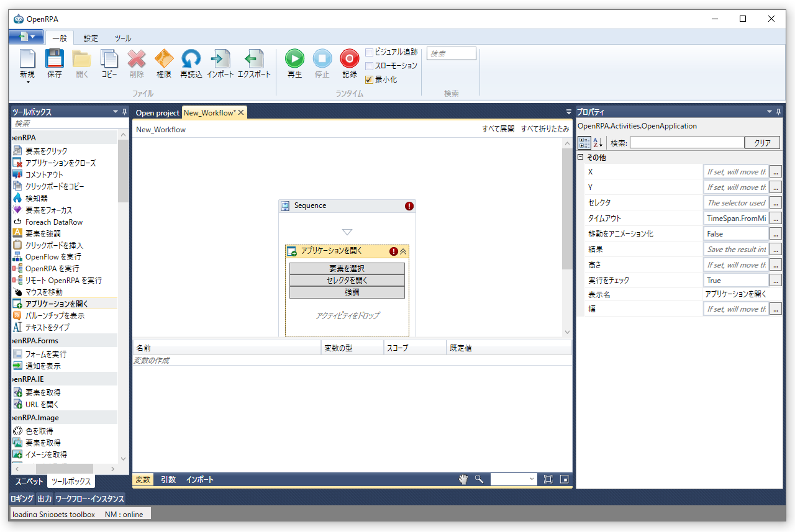Viewport: 795px width, 532px height.
Task: Click the セレクタを開く button
Action: (347, 280)
